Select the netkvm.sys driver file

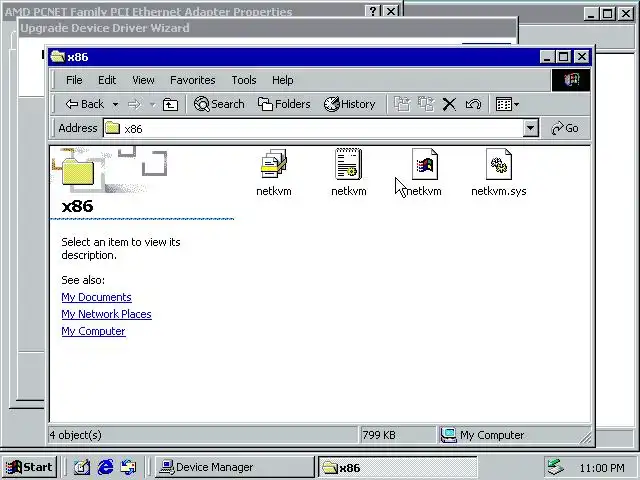point(498,172)
